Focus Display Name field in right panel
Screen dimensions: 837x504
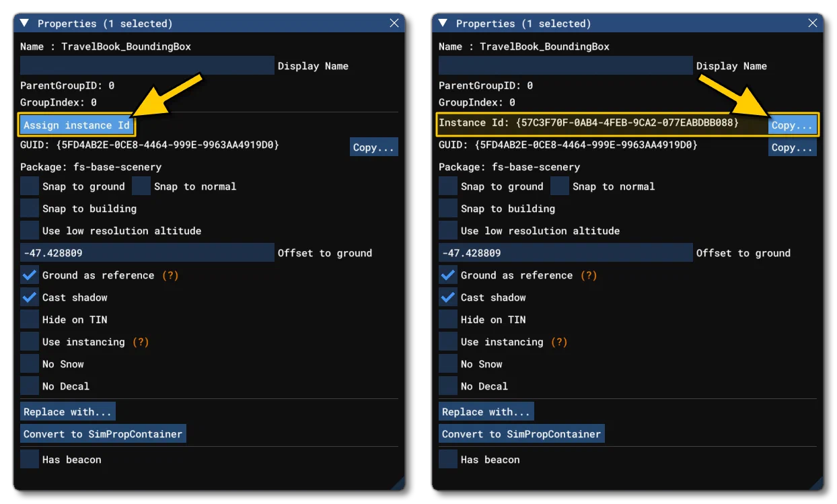[x=566, y=65]
